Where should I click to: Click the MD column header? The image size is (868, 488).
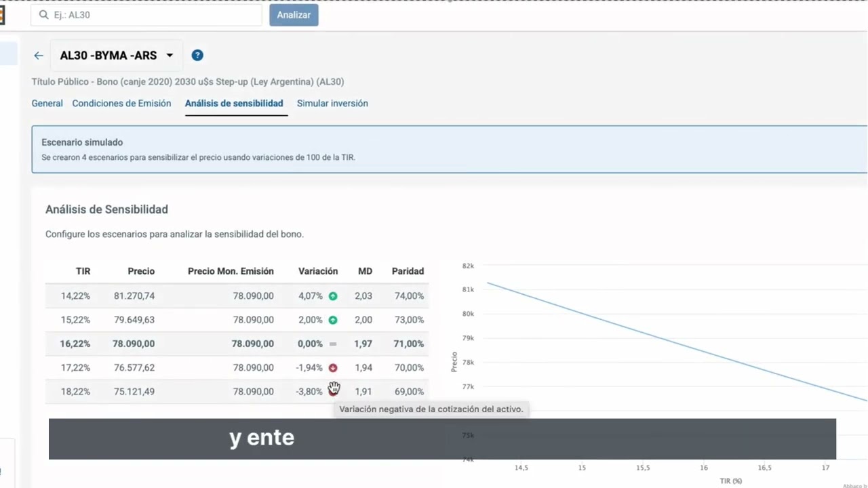365,271
